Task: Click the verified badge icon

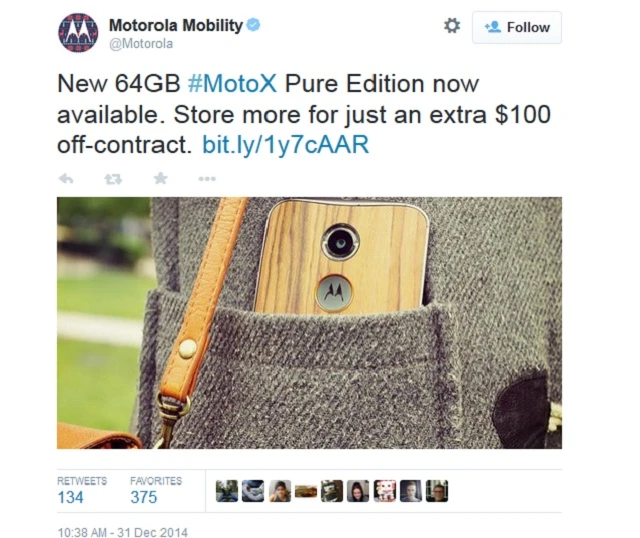Action: click(253, 25)
